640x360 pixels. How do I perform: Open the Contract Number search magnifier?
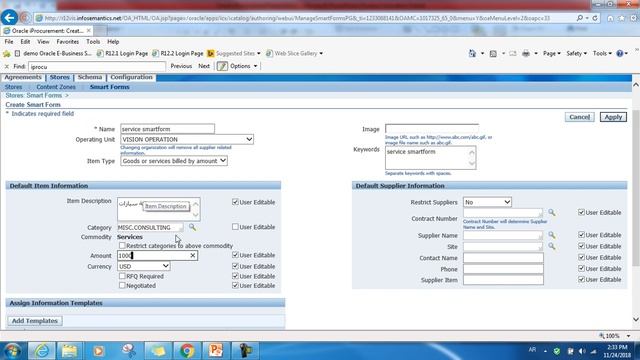click(x=551, y=213)
